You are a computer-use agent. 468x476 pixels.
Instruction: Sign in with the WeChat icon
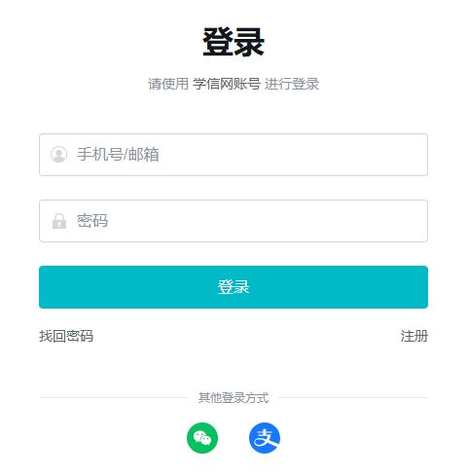pos(202,438)
